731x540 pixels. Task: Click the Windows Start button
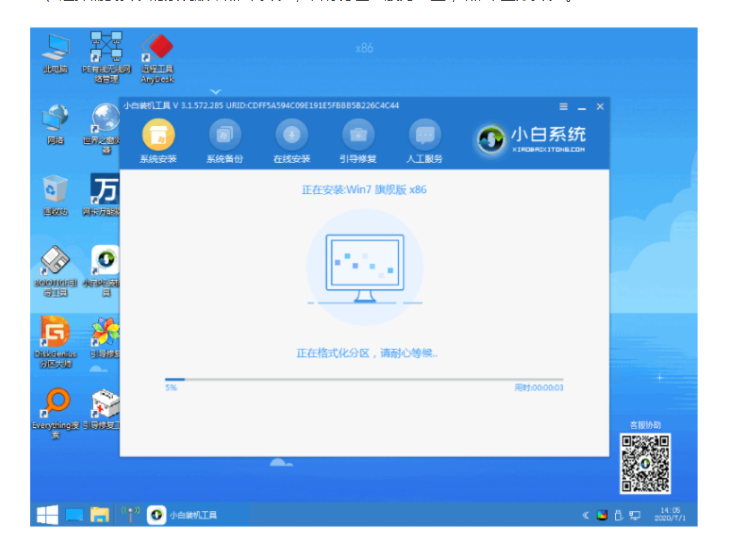[47, 515]
